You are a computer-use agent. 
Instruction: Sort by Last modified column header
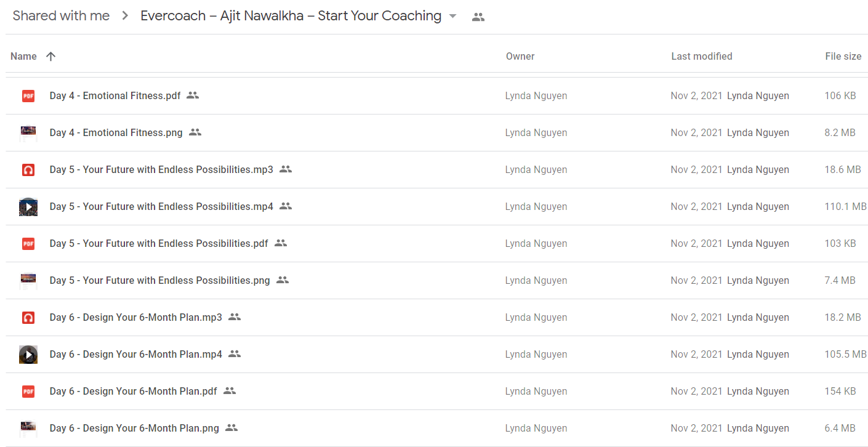(x=702, y=56)
